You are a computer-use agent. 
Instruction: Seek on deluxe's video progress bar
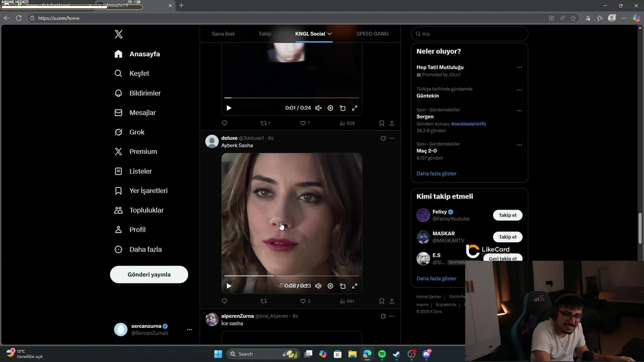click(292, 276)
